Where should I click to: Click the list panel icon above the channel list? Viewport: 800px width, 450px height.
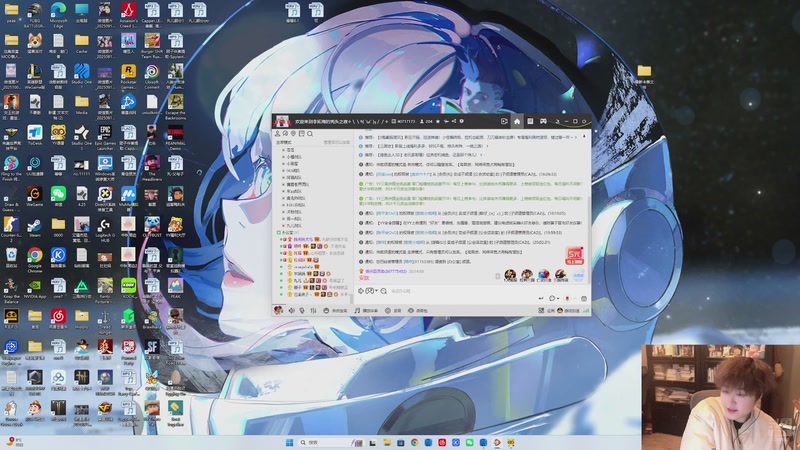(302, 134)
